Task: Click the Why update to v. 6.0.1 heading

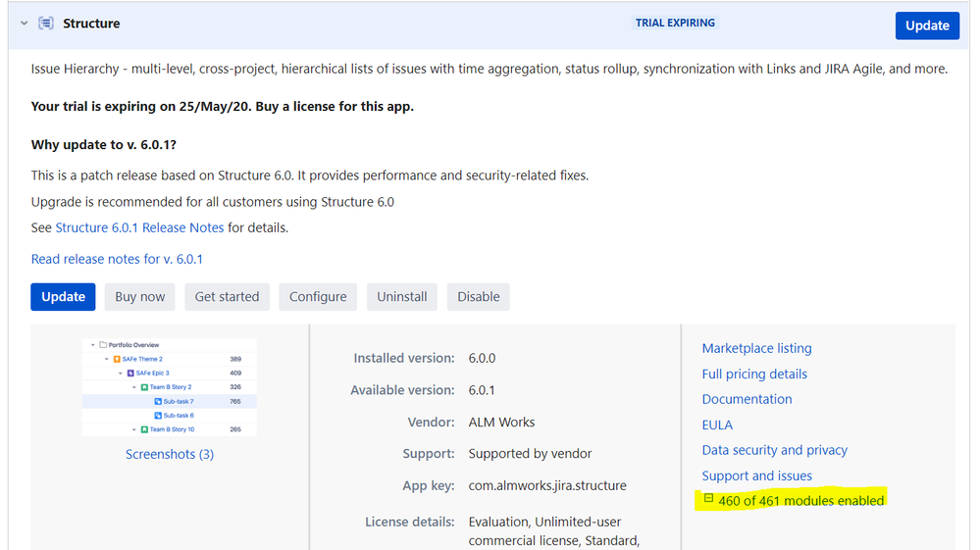Action: pyautogui.click(x=104, y=145)
